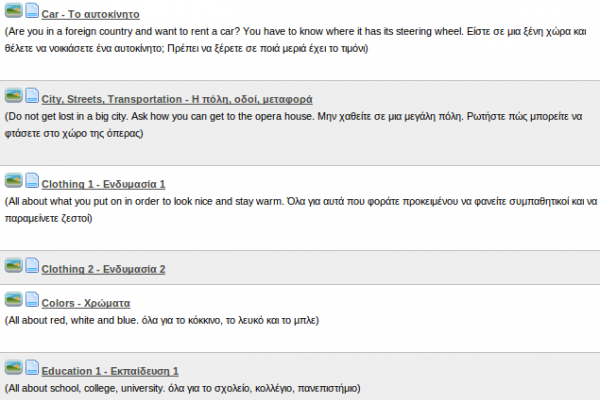Click the picture icon next to Colors
The image size is (600, 400).
[14, 299]
